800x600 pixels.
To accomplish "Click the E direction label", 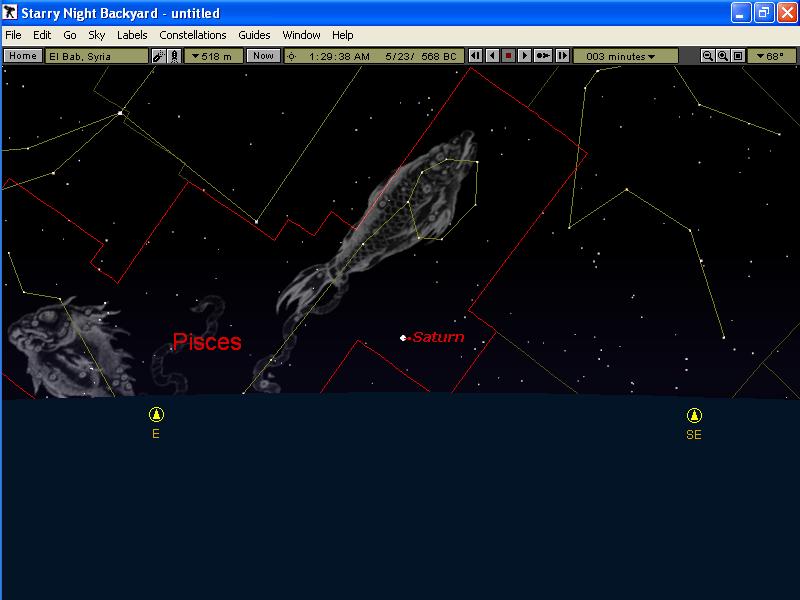I will (x=156, y=434).
